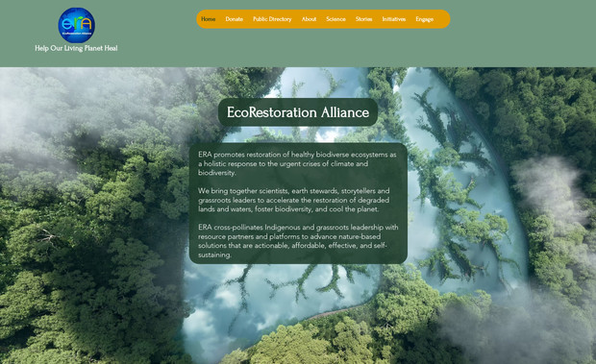Click the 'Help Our Living Planet Heal' tagline
The height and width of the screenshot is (364, 596).
pos(76,48)
